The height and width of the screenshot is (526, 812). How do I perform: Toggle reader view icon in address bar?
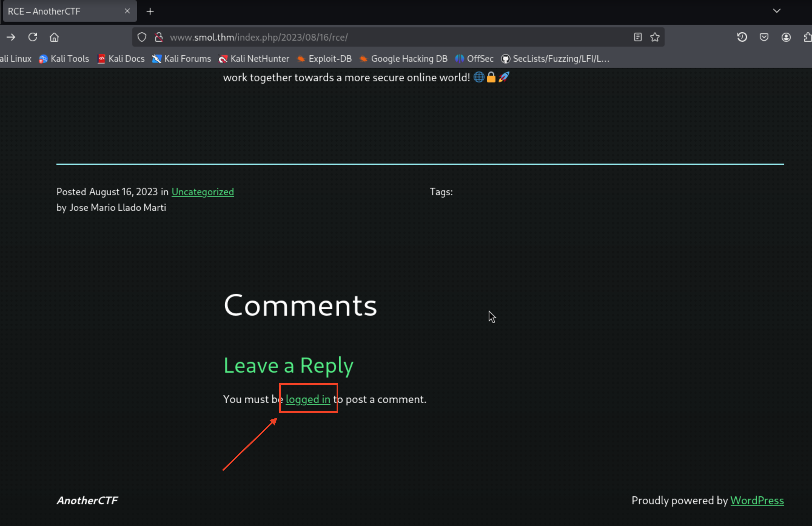click(638, 37)
